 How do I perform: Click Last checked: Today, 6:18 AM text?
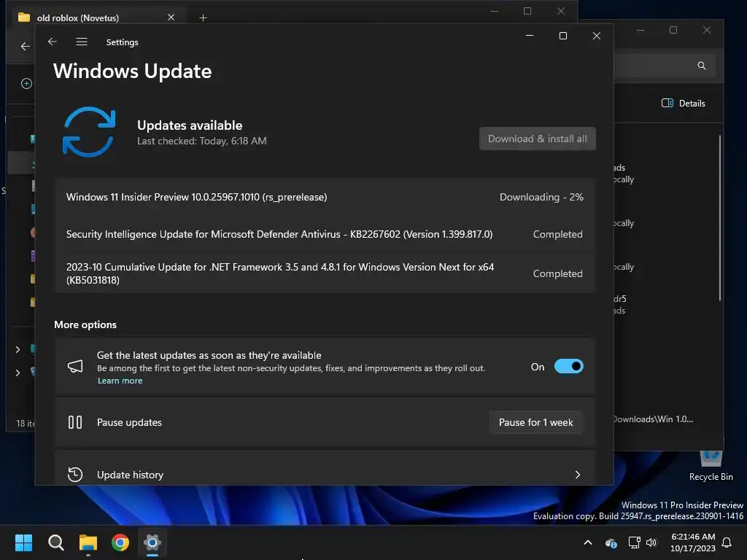tap(202, 141)
